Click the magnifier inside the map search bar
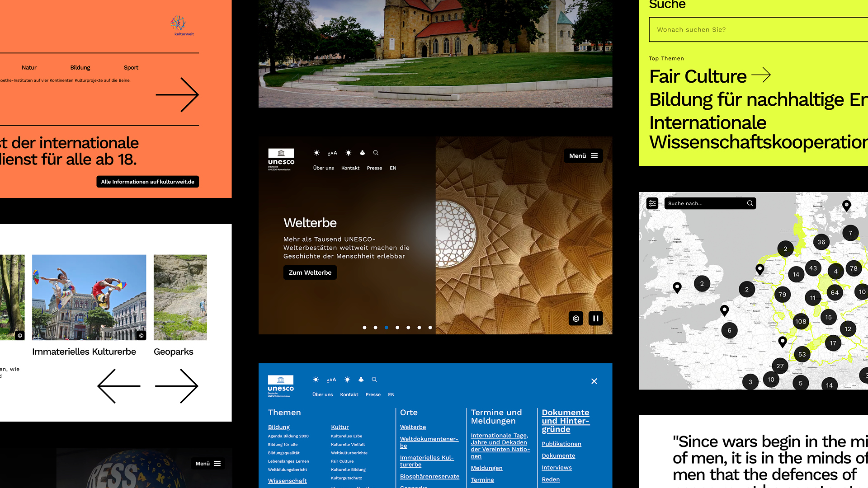The width and height of the screenshot is (868, 488). (750, 203)
